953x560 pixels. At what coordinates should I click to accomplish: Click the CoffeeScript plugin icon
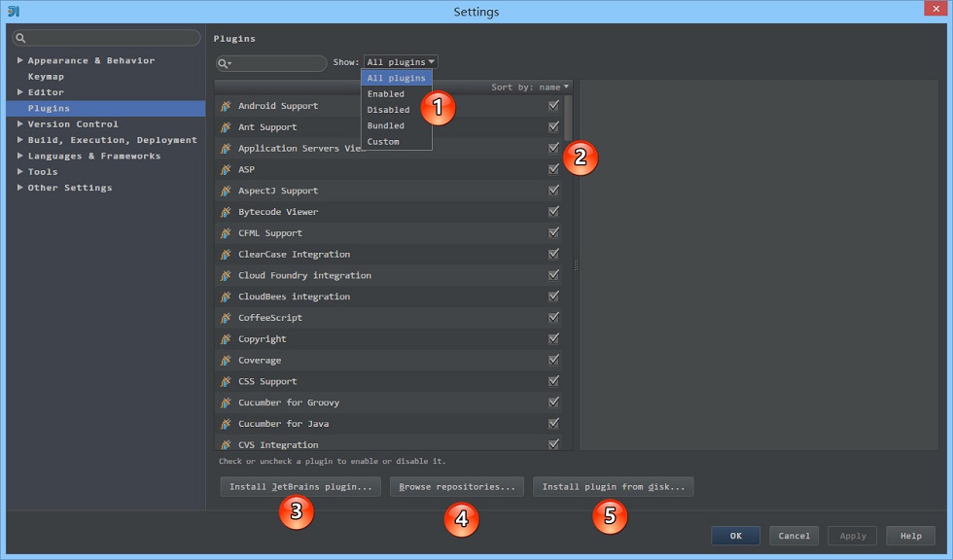226,318
